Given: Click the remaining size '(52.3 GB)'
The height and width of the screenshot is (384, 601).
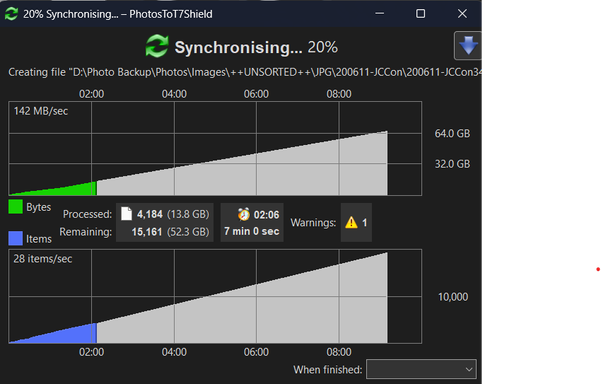Looking at the screenshot, I should click(188, 232).
